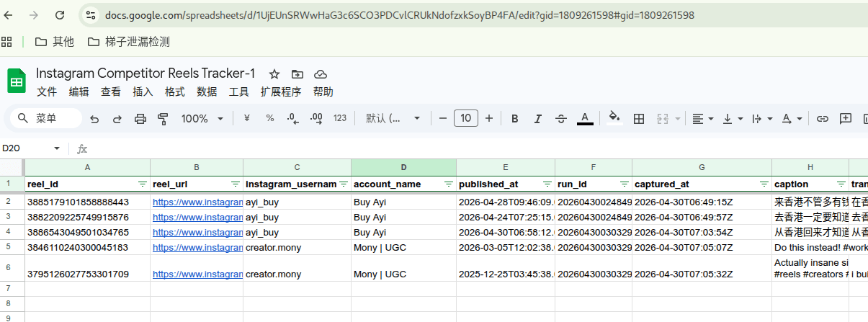Open the fill color paint bucket
This screenshot has height=322, width=868.
pyautogui.click(x=614, y=118)
